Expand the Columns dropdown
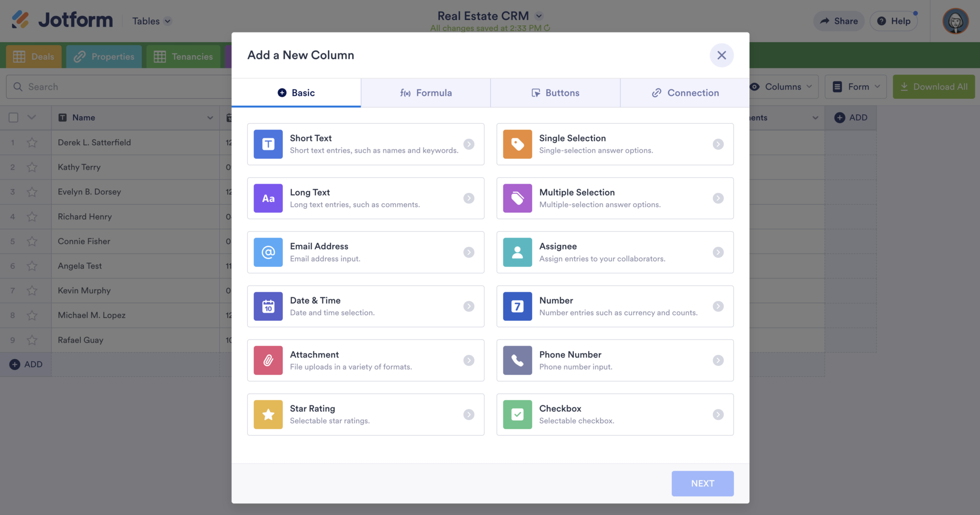The image size is (980, 515). click(x=781, y=87)
